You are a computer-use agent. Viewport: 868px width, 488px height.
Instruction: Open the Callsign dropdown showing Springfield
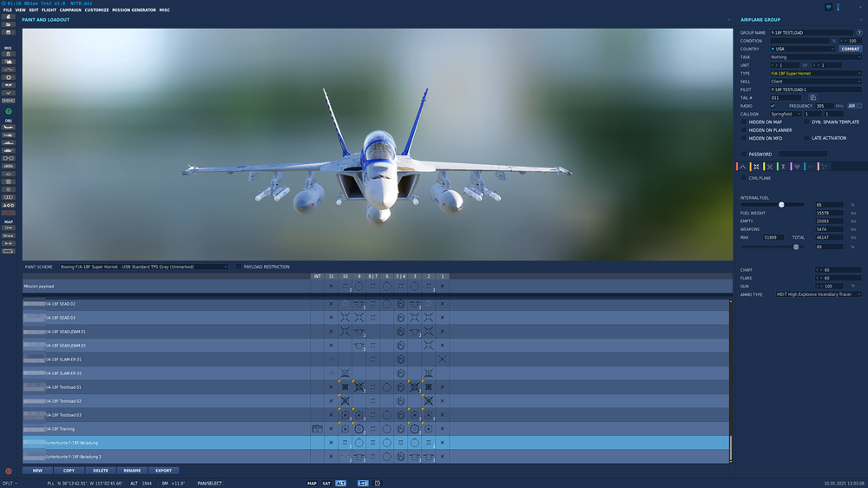pyautogui.click(x=786, y=114)
